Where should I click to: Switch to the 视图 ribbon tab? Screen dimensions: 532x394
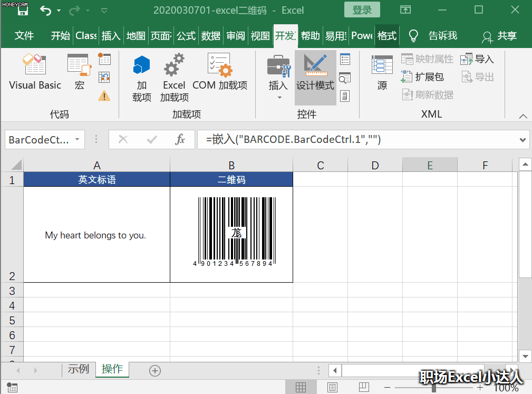[260, 35]
